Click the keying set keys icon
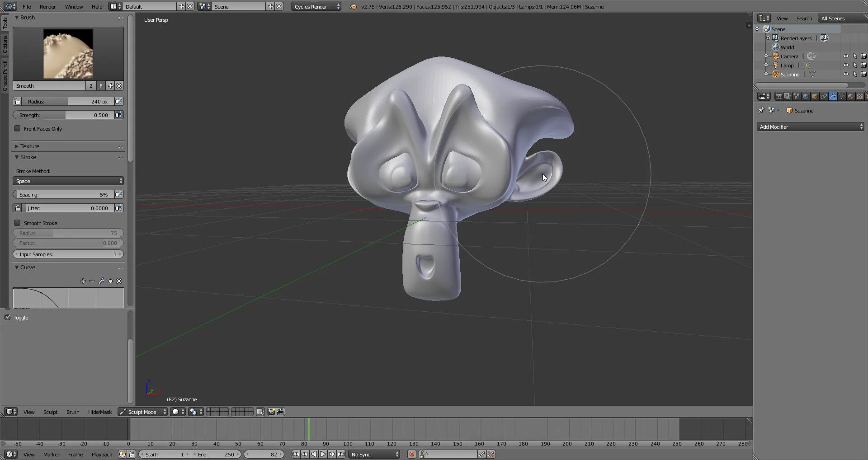868x460 pixels. coord(424,454)
